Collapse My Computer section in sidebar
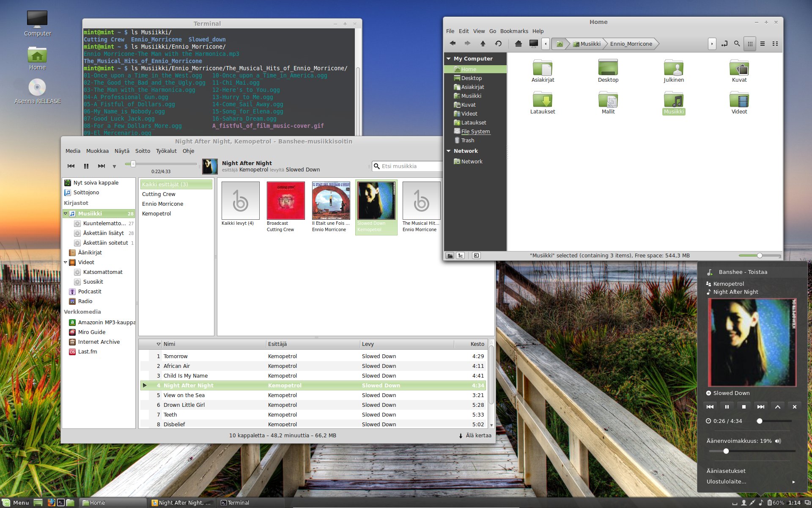Image resolution: width=812 pixels, height=508 pixels. (449, 58)
